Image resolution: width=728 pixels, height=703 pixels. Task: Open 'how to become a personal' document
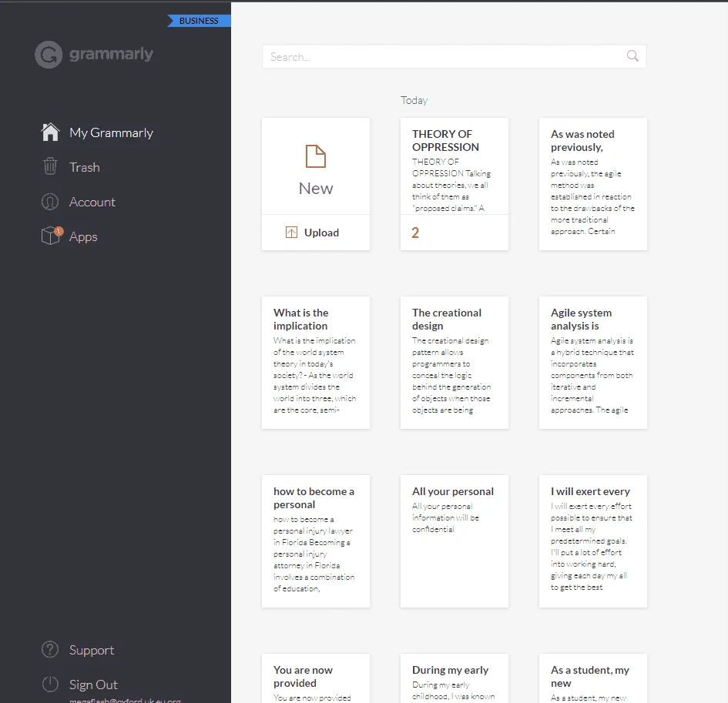(x=316, y=541)
